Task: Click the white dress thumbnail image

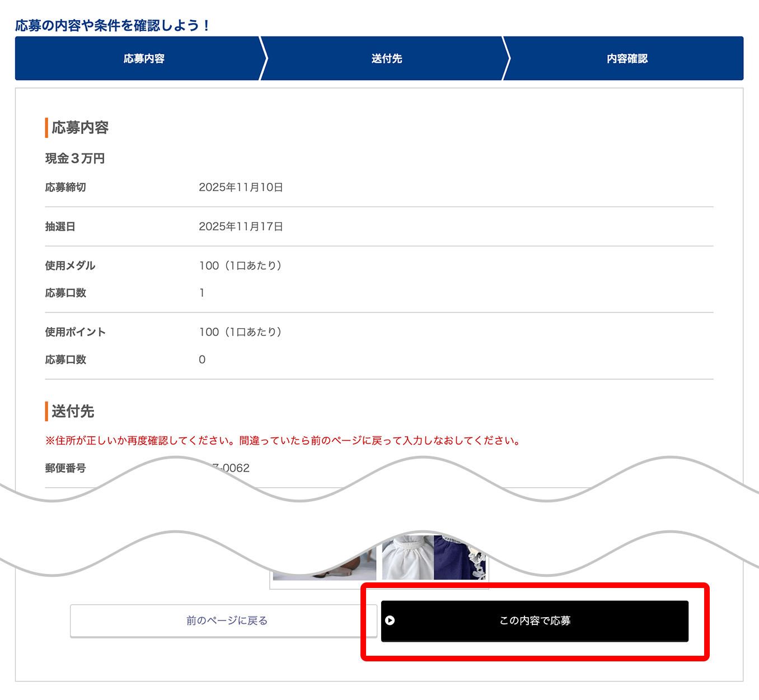Action: (409, 559)
